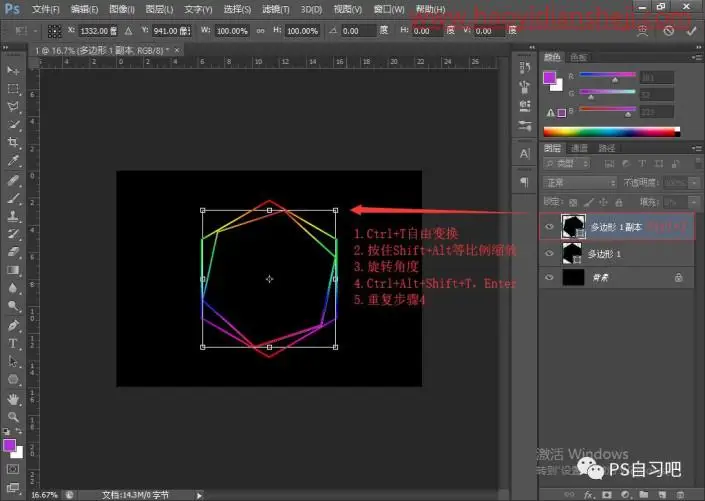
Task: Open status bar info arrow
Action: tap(199, 495)
